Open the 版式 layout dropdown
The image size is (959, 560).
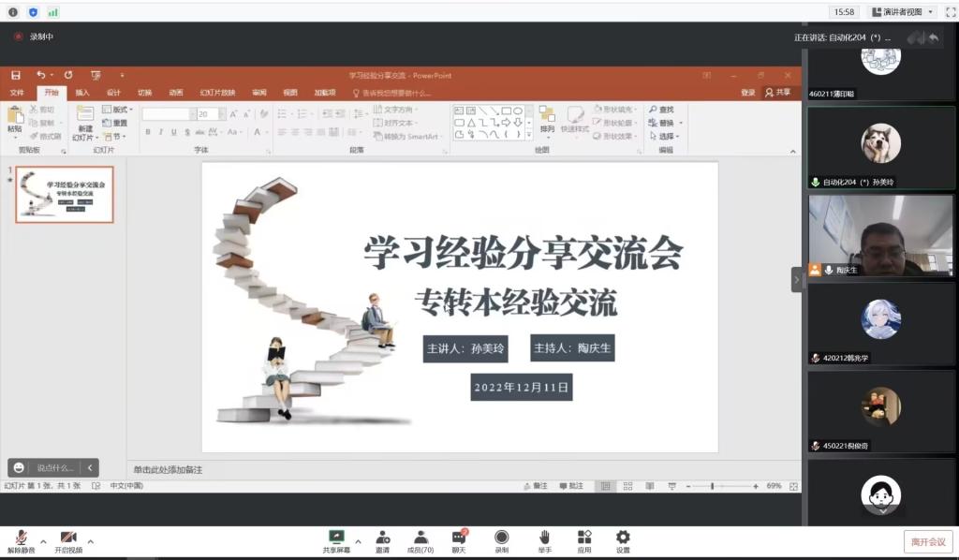click(x=117, y=110)
